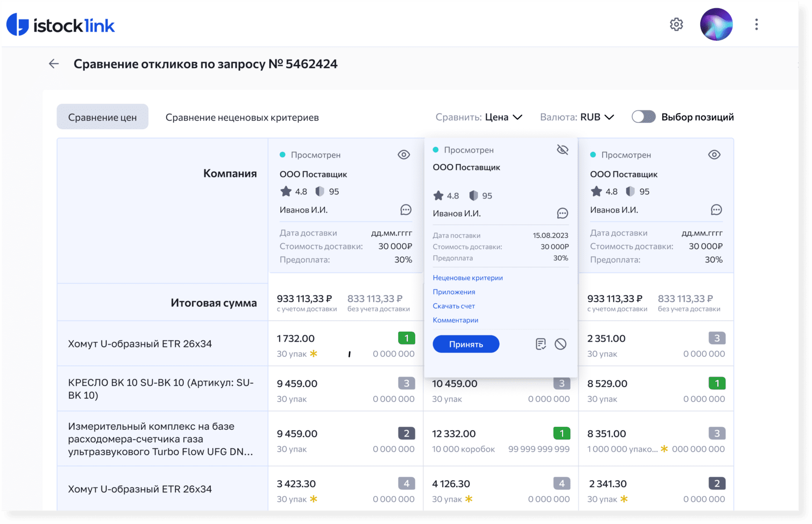Viewport: 812px width, 524px height.
Task: Toggle eye icon on third supplier column
Action: (x=714, y=155)
